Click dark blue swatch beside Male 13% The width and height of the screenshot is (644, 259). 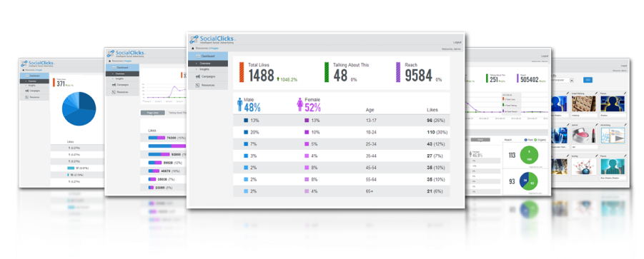point(246,121)
